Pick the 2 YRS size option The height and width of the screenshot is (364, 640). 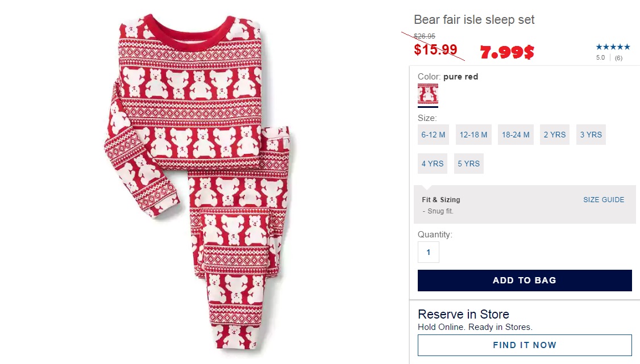click(555, 135)
